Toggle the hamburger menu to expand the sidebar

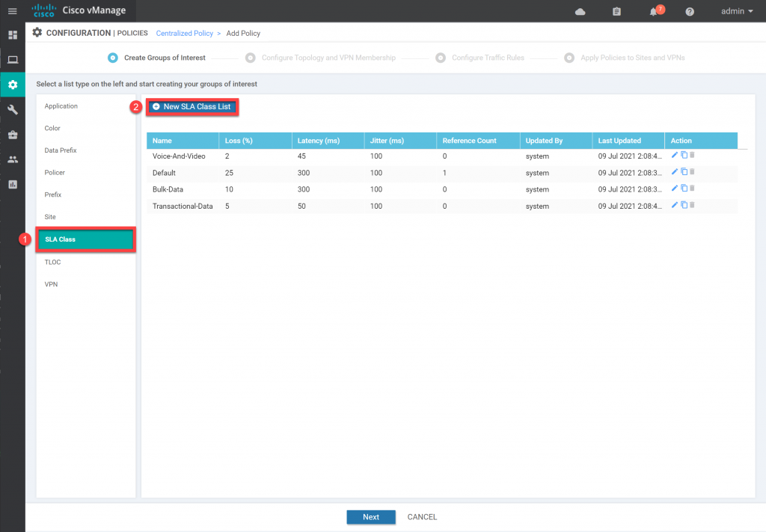12,11
